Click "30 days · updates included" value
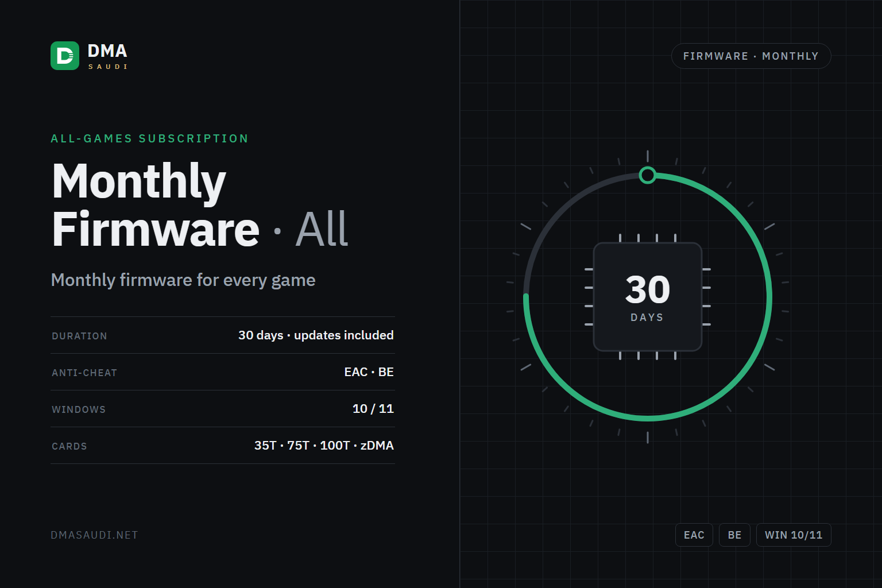Image resolution: width=882 pixels, height=588 pixels. click(316, 335)
